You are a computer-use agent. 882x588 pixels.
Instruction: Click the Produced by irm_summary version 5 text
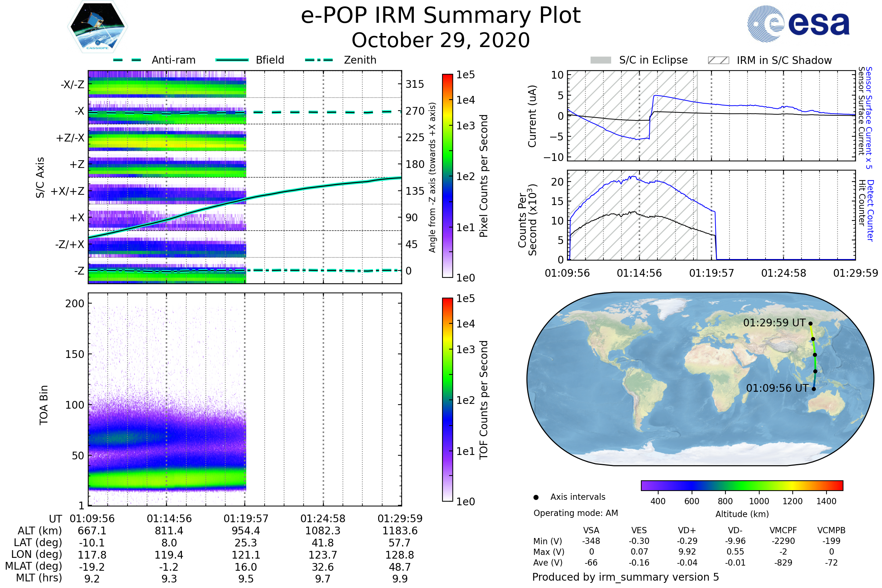point(625,577)
